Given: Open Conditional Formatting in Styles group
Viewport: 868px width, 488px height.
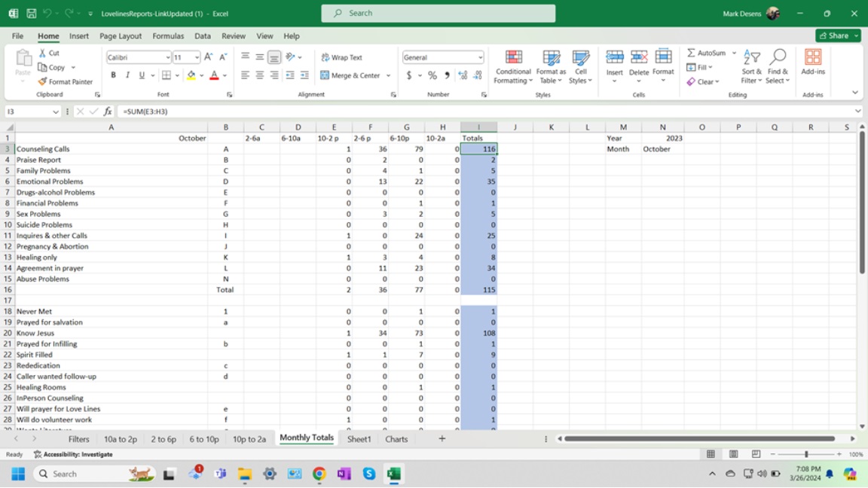Looking at the screenshot, I should [x=513, y=67].
